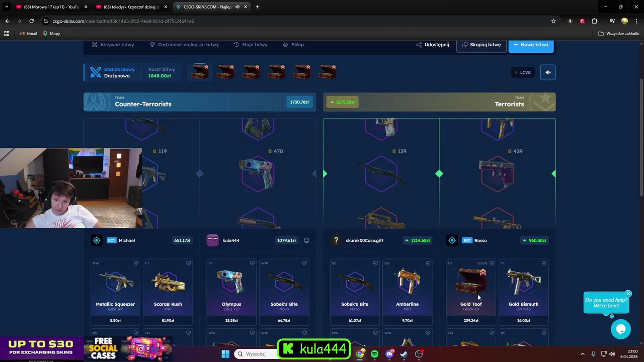The height and width of the screenshot is (362, 644).
Task: Click bot Rosso's avatar icon
Action: [x=452, y=240]
